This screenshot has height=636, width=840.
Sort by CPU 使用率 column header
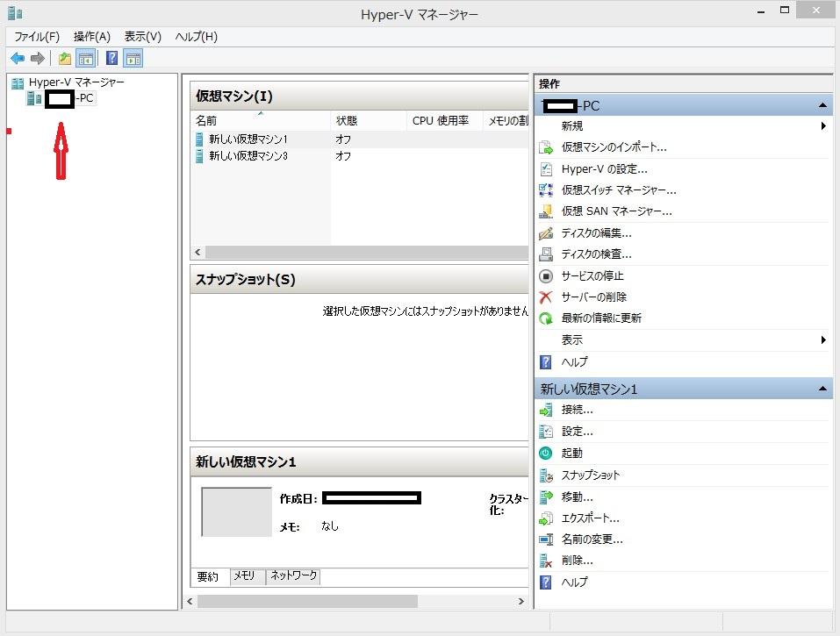point(444,121)
